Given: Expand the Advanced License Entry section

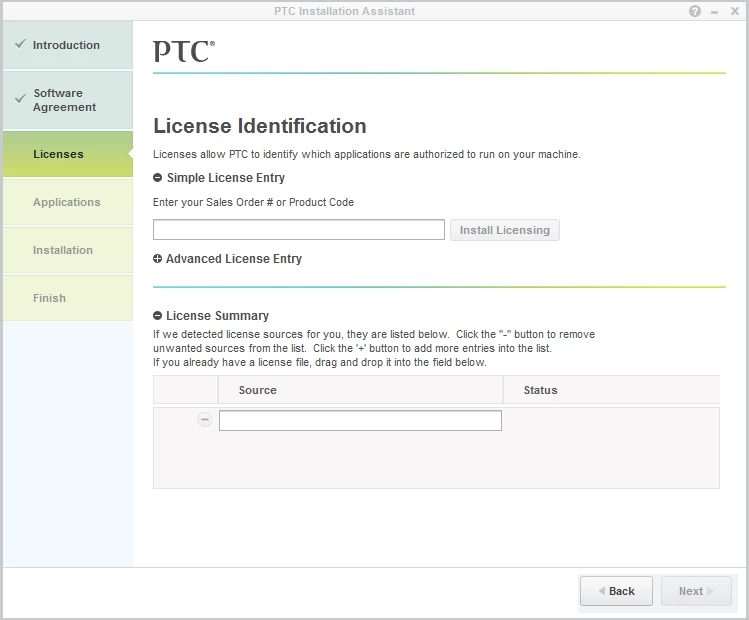Looking at the screenshot, I should pos(158,258).
